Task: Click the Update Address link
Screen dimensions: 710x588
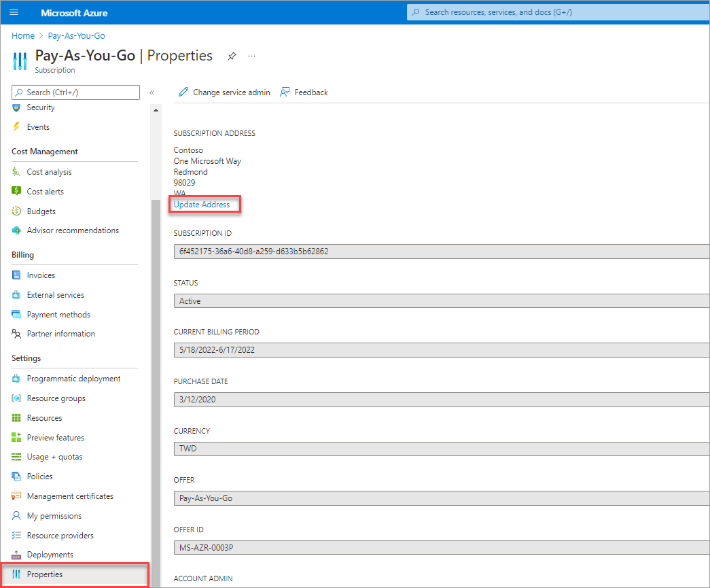Action: click(202, 205)
